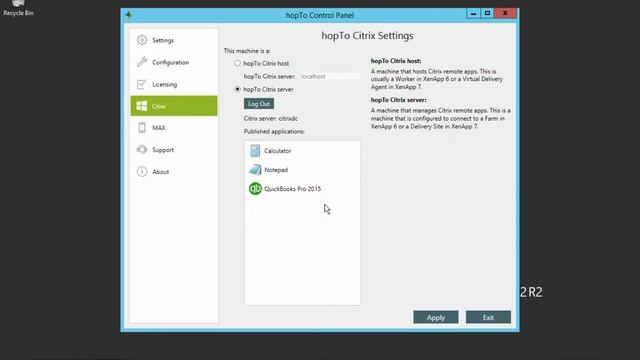Click the Configuration wrench icon
The width and height of the screenshot is (640, 360).
(142, 62)
